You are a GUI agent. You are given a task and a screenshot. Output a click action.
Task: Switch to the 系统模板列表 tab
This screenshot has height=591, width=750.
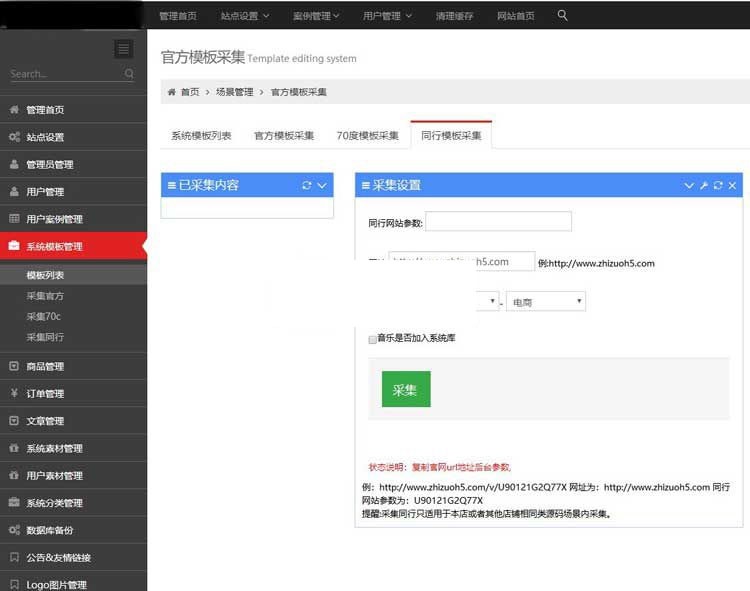pyautogui.click(x=201, y=135)
